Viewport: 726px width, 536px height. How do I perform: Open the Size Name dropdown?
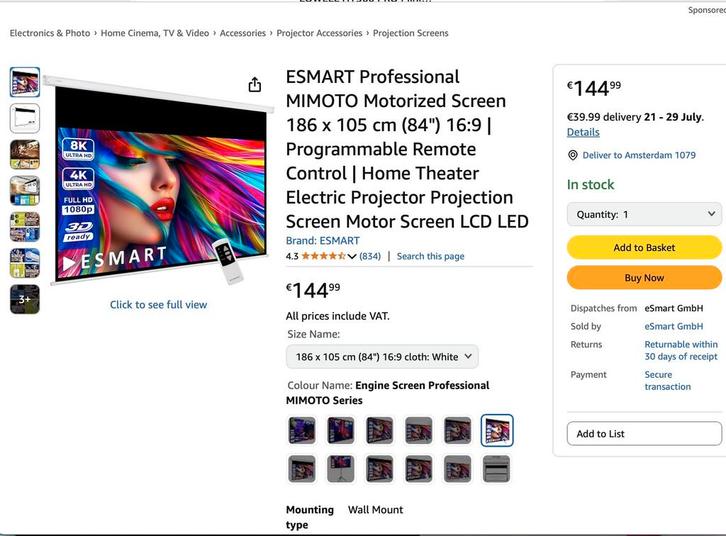pyautogui.click(x=382, y=357)
